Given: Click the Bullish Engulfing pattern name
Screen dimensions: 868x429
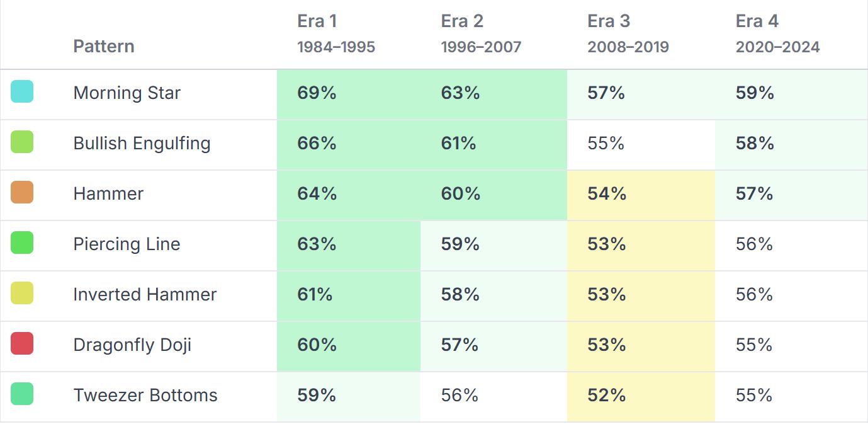Looking at the screenshot, I should point(142,143).
